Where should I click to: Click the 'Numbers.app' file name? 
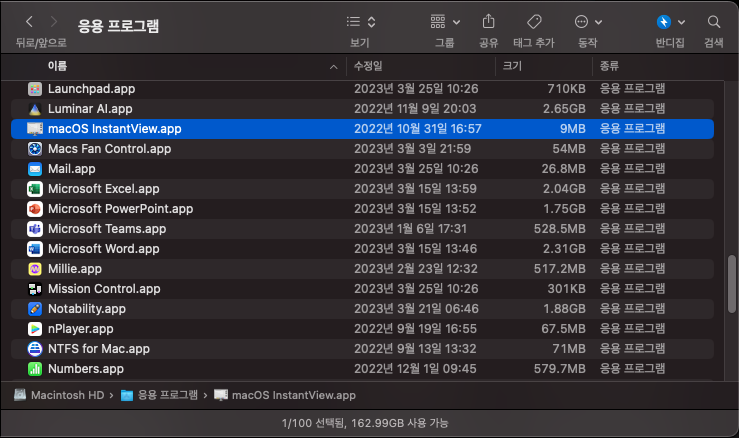tap(86, 369)
